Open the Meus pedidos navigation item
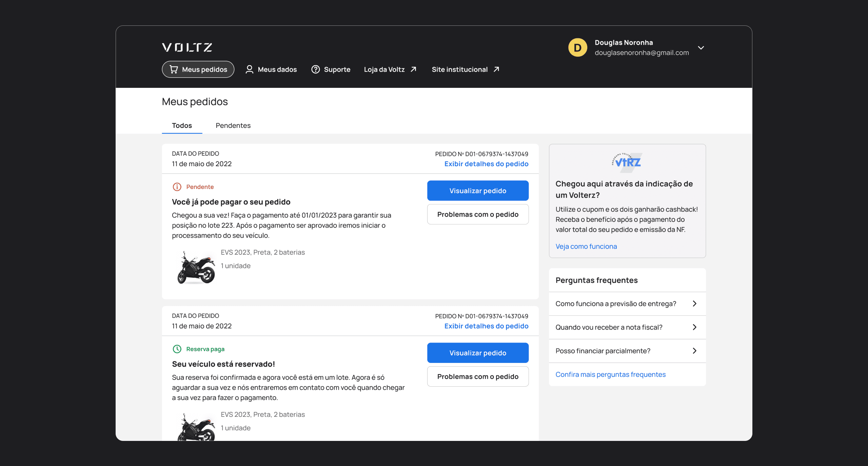The image size is (868, 466). click(198, 70)
